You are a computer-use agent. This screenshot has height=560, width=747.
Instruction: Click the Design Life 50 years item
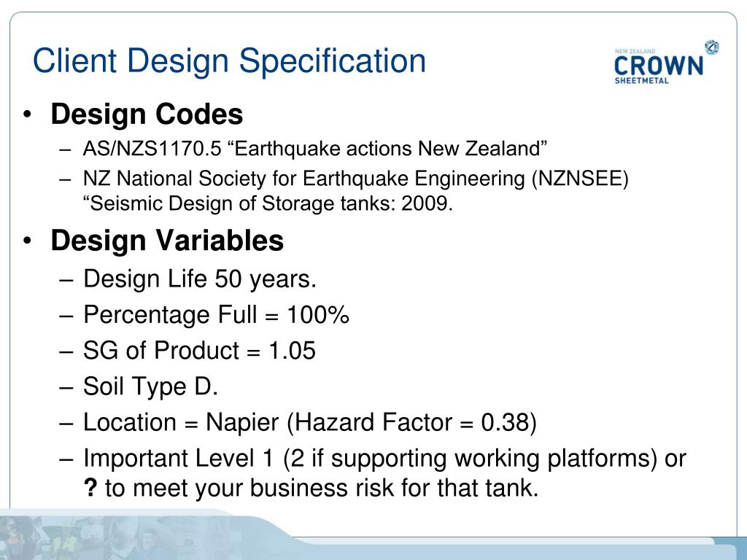point(200,279)
